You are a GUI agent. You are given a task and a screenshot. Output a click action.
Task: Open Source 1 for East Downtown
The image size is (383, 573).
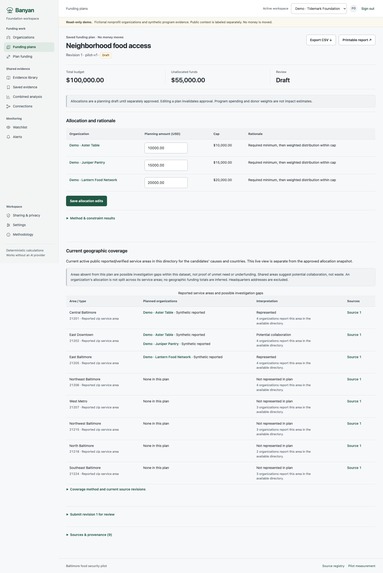pyautogui.click(x=354, y=335)
